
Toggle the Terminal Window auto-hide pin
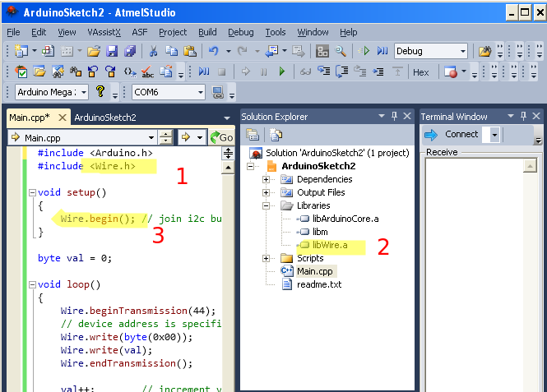tap(524, 117)
